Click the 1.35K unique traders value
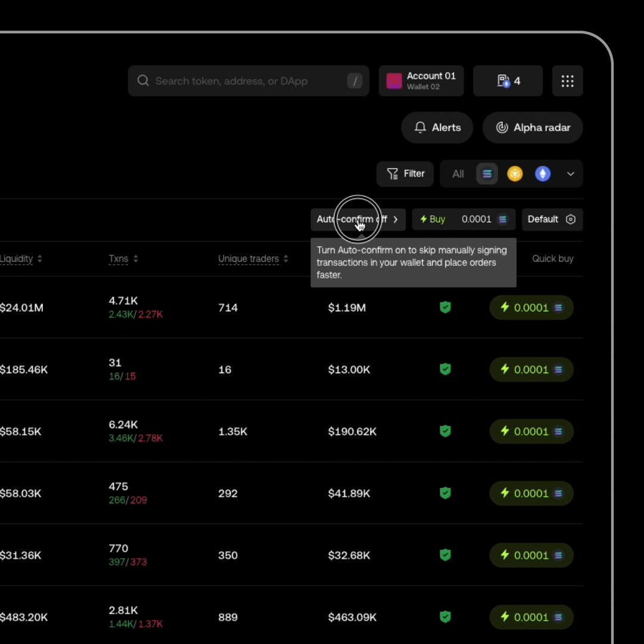 pos(233,431)
